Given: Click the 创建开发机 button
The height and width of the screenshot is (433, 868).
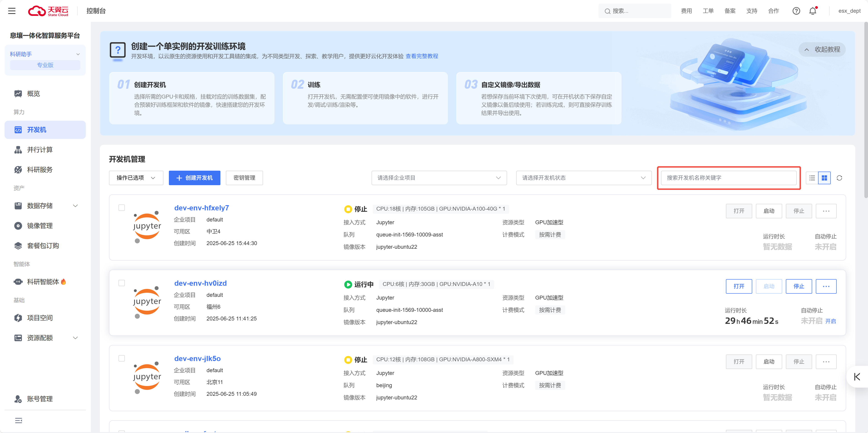Looking at the screenshot, I should pos(195,178).
